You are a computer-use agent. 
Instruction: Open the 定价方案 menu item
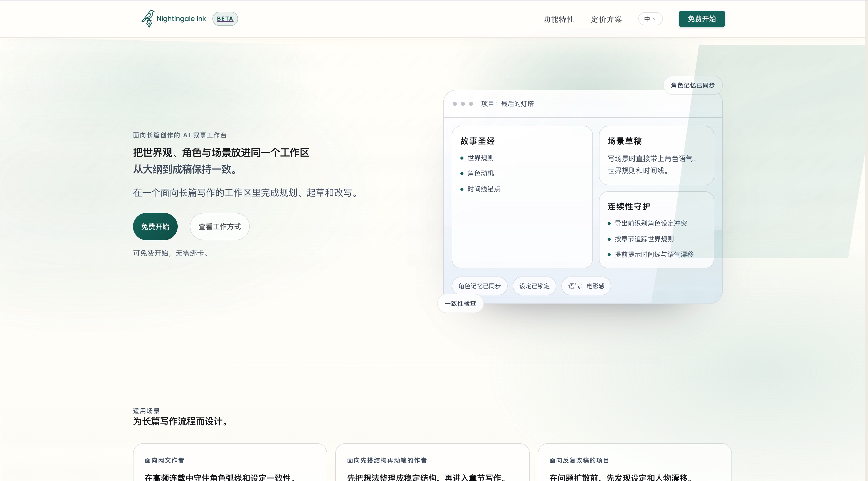(606, 19)
